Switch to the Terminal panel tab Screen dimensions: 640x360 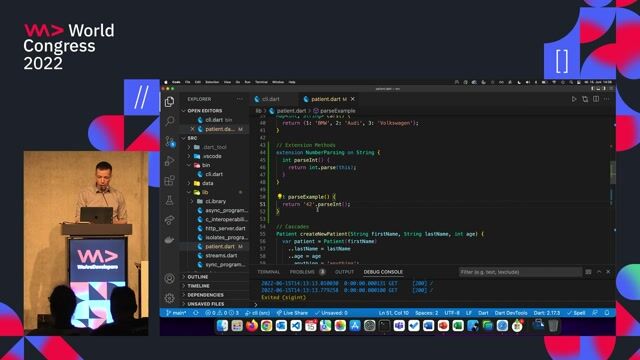point(269,272)
